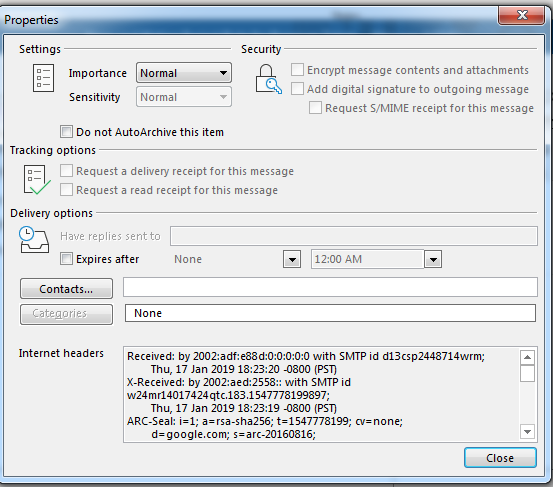Viewport: 553px width, 487px height.
Task: Open the Importance dropdown
Action: coord(184,73)
